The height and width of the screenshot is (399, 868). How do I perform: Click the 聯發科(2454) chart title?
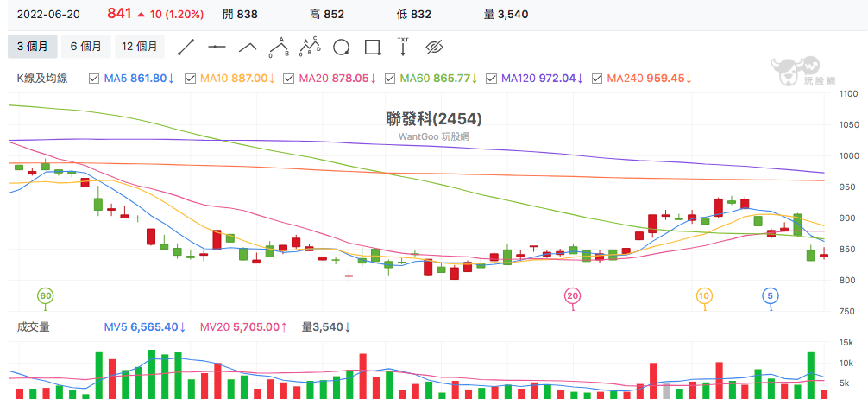pyautogui.click(x=434, y=118)
